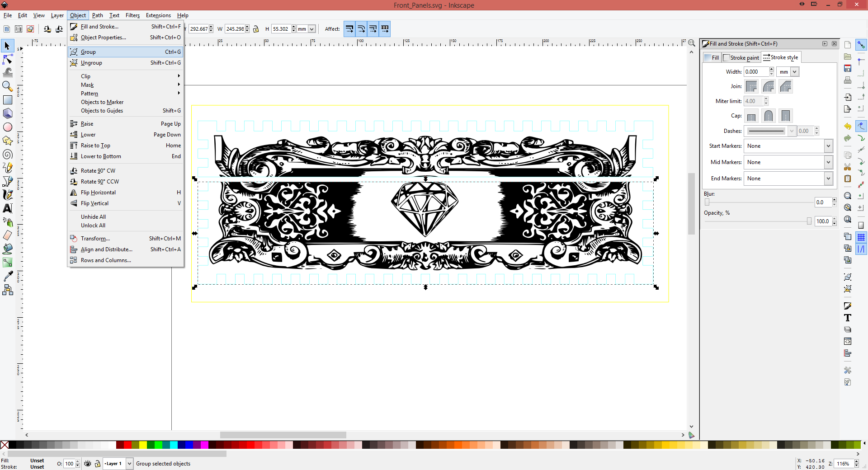Toggle move gradients affect button
Viewport: 868px width, 470px height.
click(x=373, y=29)
